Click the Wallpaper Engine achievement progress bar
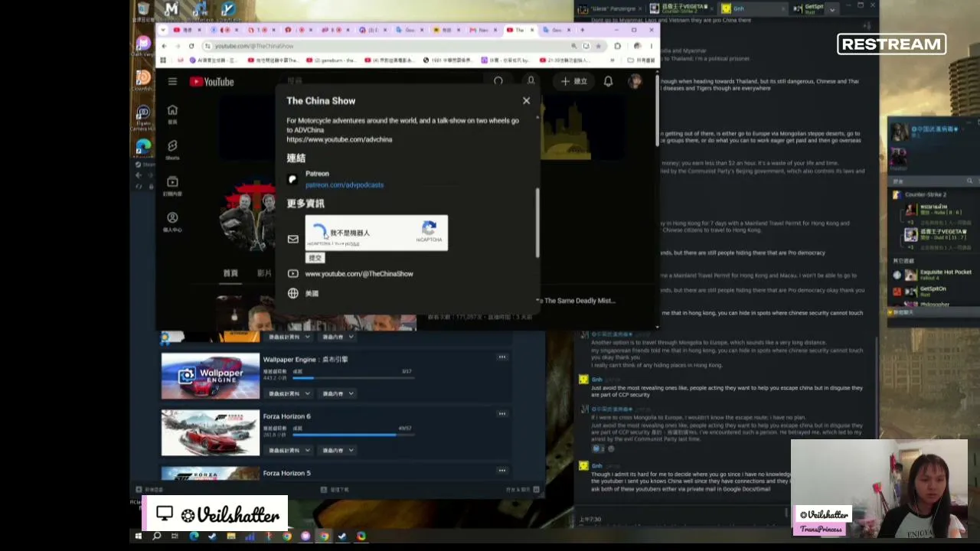 354,378
